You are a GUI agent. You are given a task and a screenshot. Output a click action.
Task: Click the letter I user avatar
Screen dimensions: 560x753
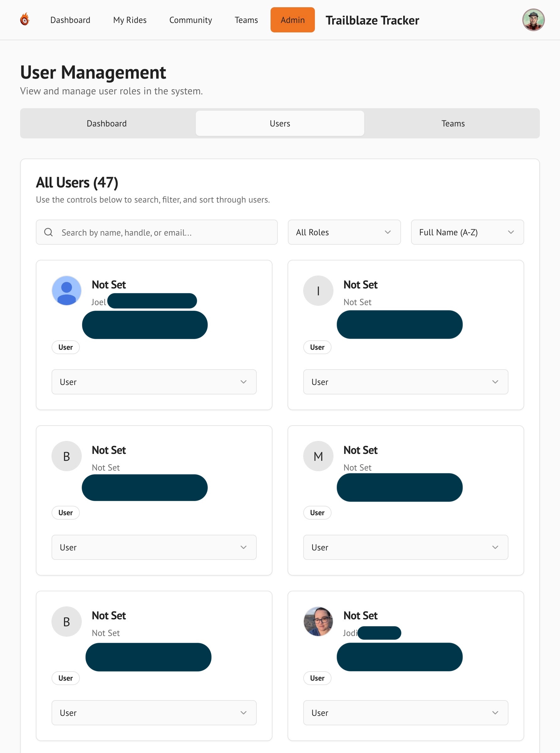[x=318, y=291]
